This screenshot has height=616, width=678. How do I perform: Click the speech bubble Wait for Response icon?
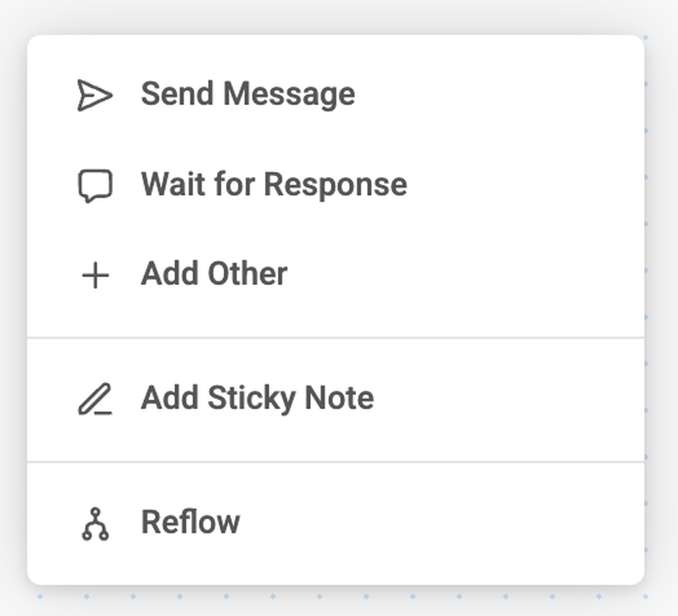tap(94, 186)
